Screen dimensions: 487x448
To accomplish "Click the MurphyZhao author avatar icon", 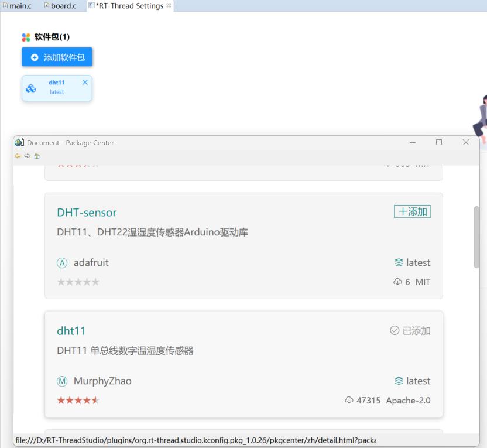I will coord(62,381).
